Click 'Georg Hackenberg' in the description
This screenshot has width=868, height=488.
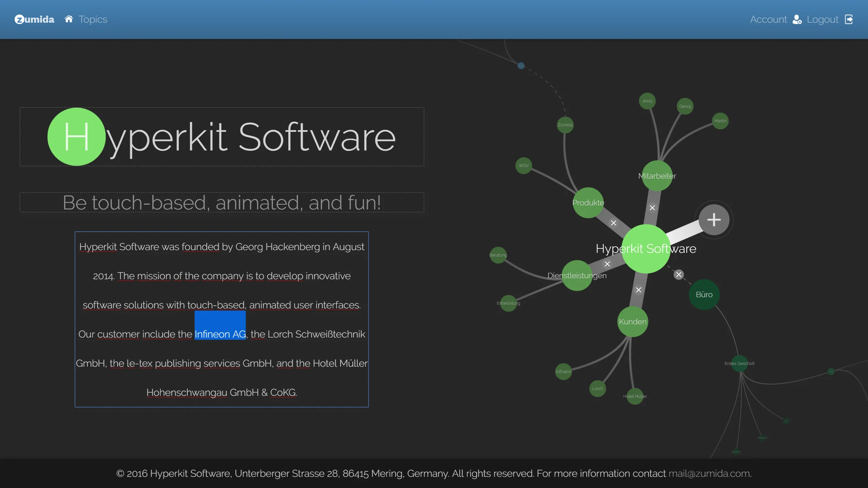pyautogui.click(x=278, y=247)
